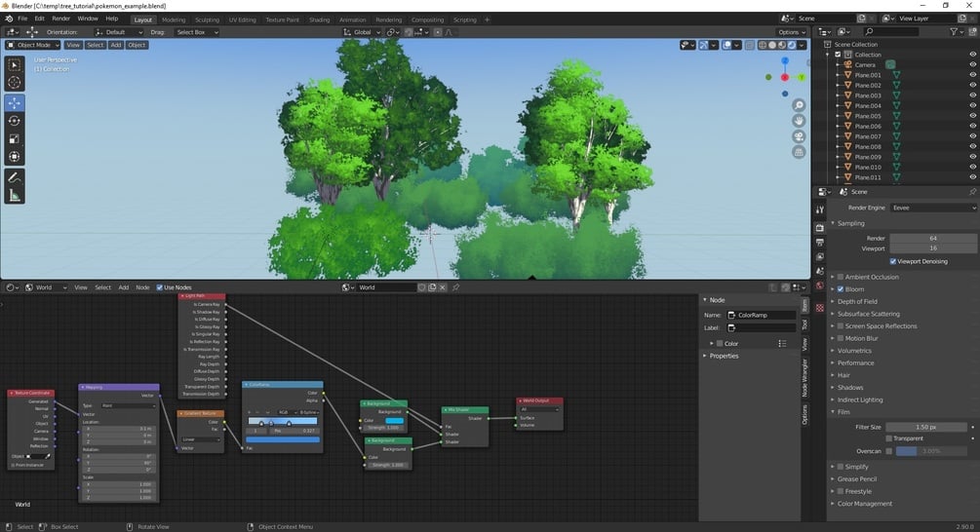This screenshot has width=980, height=532.
Task: Toggle Viewport Denoising checkbox
Action: (893, 262)
